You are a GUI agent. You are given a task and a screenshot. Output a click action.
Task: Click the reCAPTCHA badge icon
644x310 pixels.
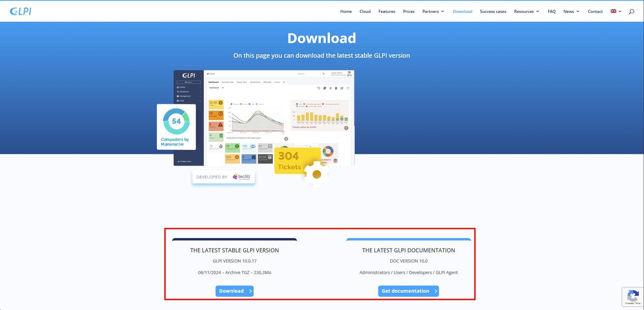pos(632,297)
